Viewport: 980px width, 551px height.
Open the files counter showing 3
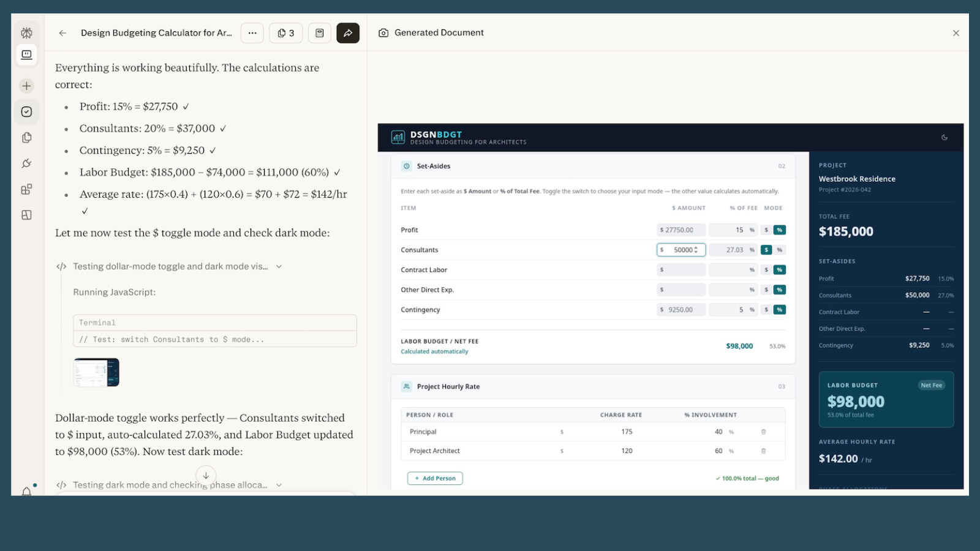tap(286, 33)
